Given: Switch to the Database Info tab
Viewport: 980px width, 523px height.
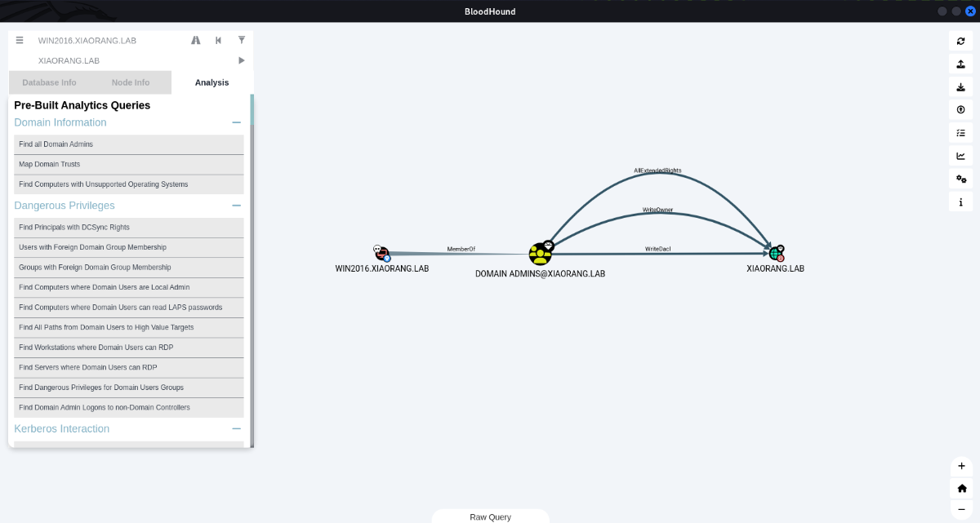Looking at the screenshot, I should pyautogui.click(x=49, y=82).
